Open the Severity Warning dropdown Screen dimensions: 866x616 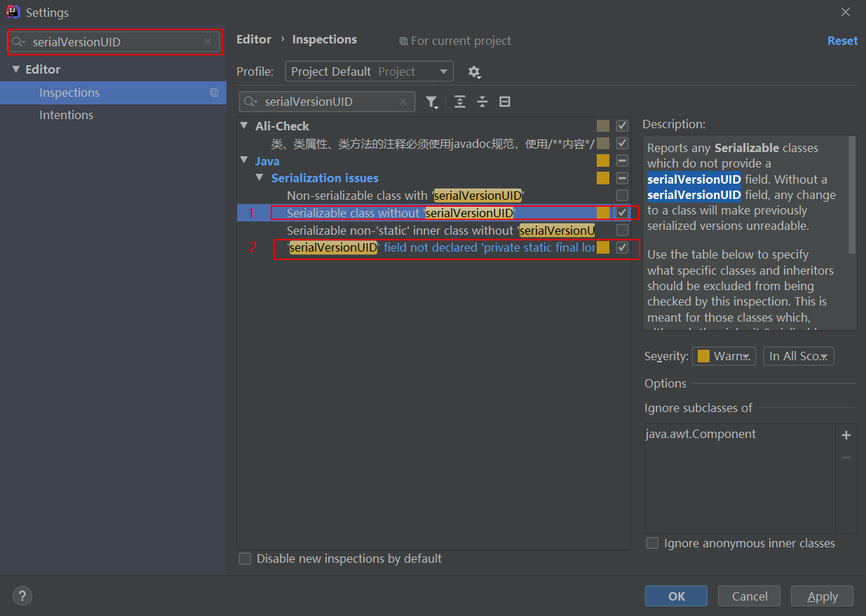click(x=724, y=356)
